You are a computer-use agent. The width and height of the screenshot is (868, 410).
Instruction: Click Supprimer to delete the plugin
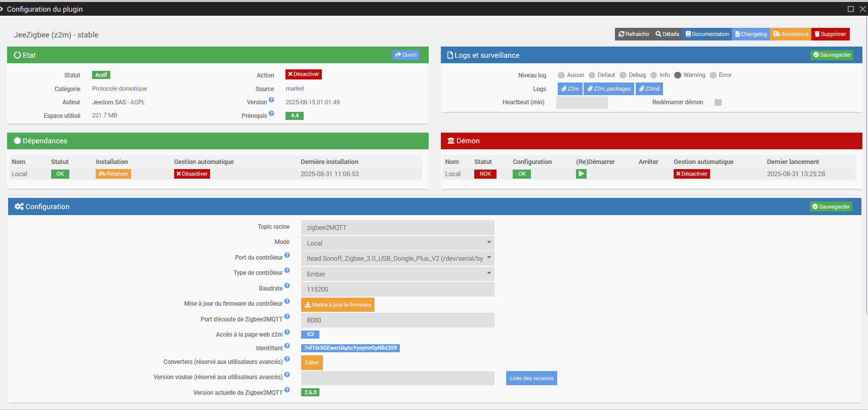(x=831, y=34)
